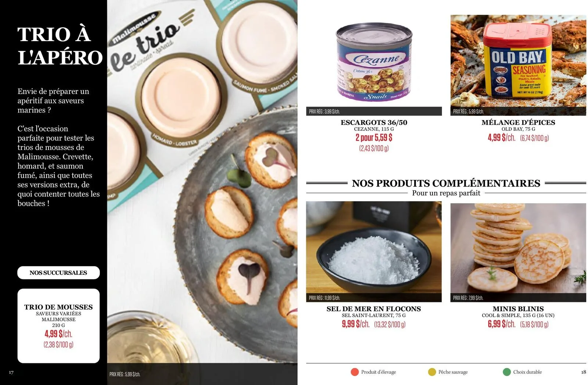Click the NOS PRODUITS COMPLÉMENTAIRES section heading
Image resolution: width=588 pixels, height=385 pixels.
(446, 183)
